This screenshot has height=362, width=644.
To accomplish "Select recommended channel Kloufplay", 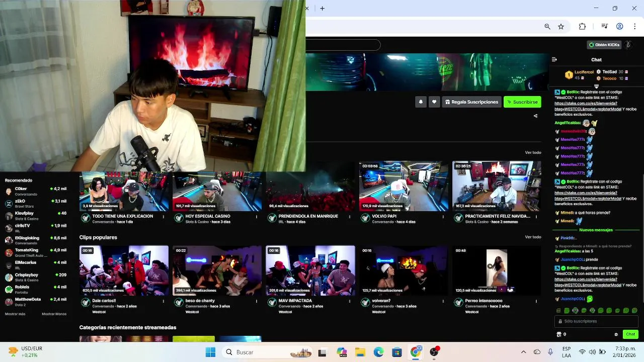I will pyautogui.click(x=35, y=216).
